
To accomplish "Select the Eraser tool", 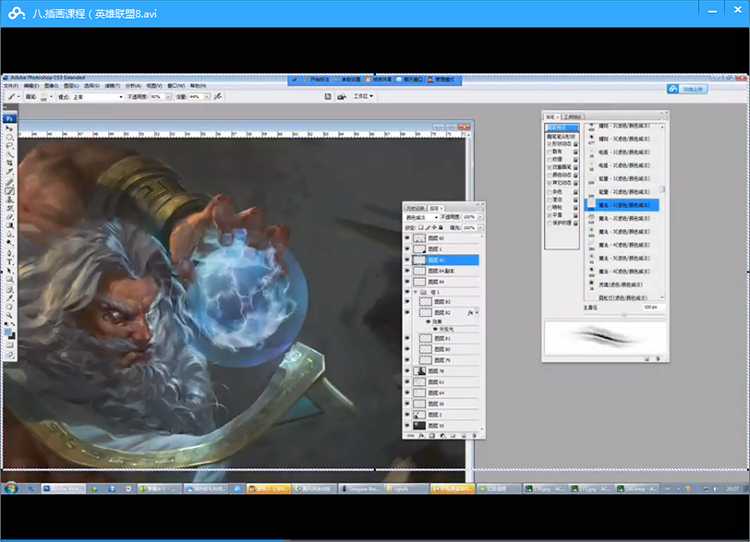I will pyautogui.click(x=9, y=217).
